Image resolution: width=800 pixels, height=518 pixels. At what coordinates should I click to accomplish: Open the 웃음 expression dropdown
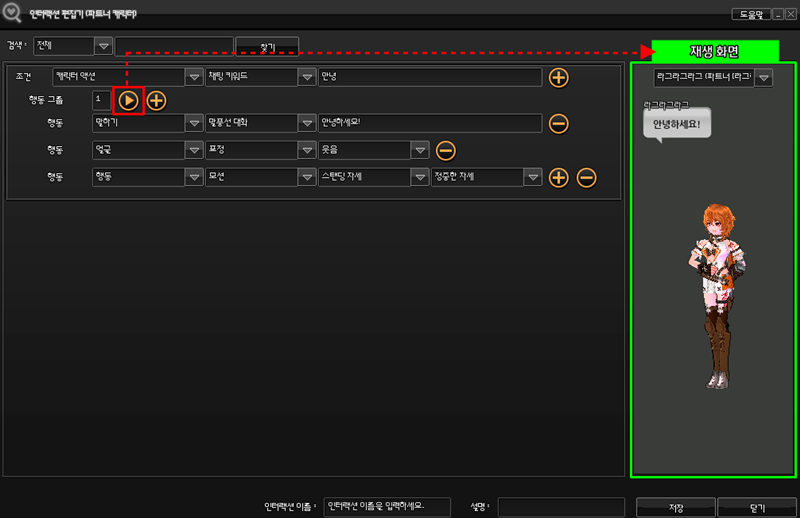coord(420,150)
